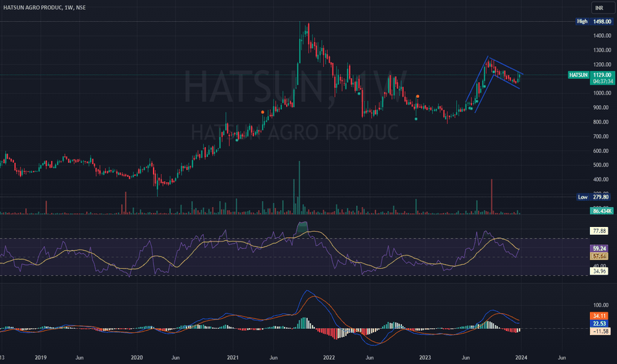Click the HATSUN symbol tag on price axis
Image resolution: width=617 pixels, height=364 pixels.
click(579, 75)
